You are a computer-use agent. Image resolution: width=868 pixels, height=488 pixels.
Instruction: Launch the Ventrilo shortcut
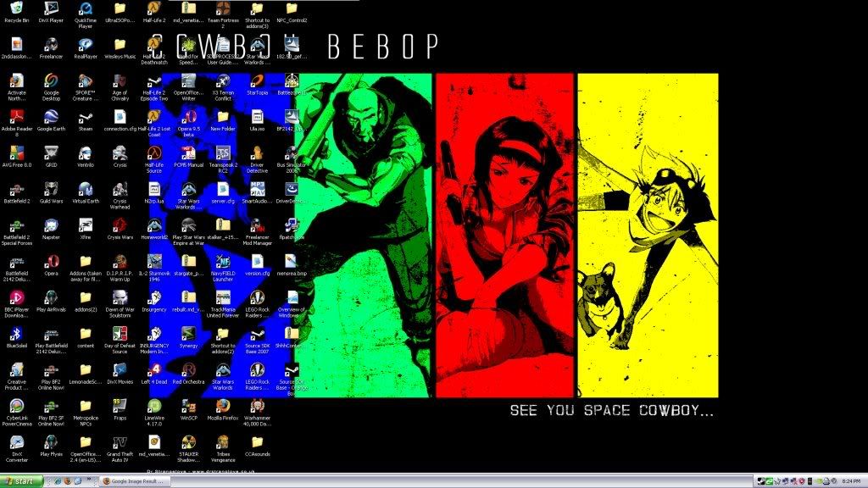click(x=86, y=157)
